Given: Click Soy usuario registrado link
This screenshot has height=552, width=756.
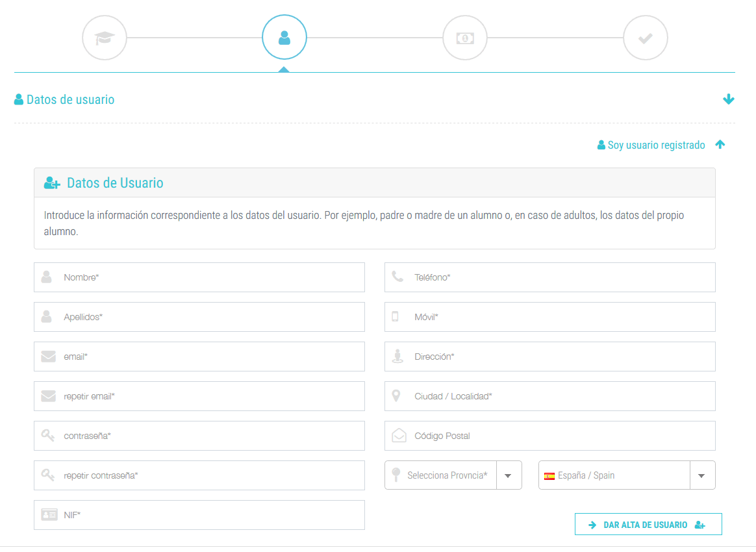Looking at the screenshot, I should (x=656, y=145).
